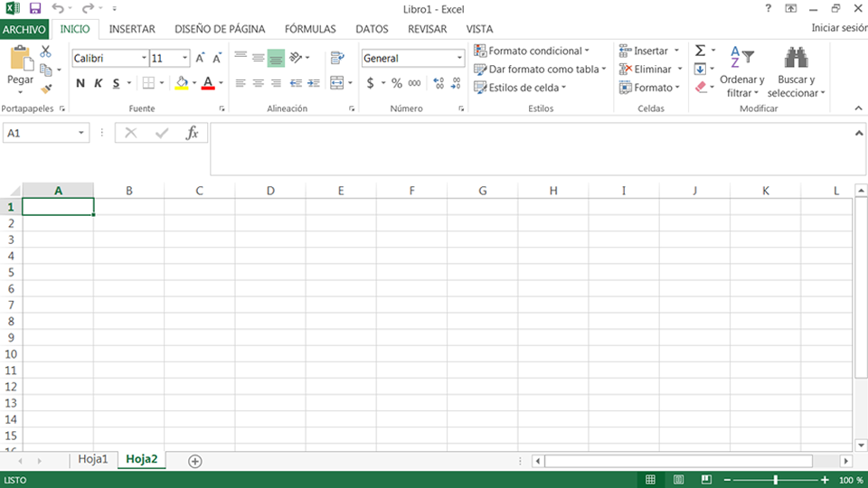
Task: Align text to middle
Action: click(x=258, y=58)
